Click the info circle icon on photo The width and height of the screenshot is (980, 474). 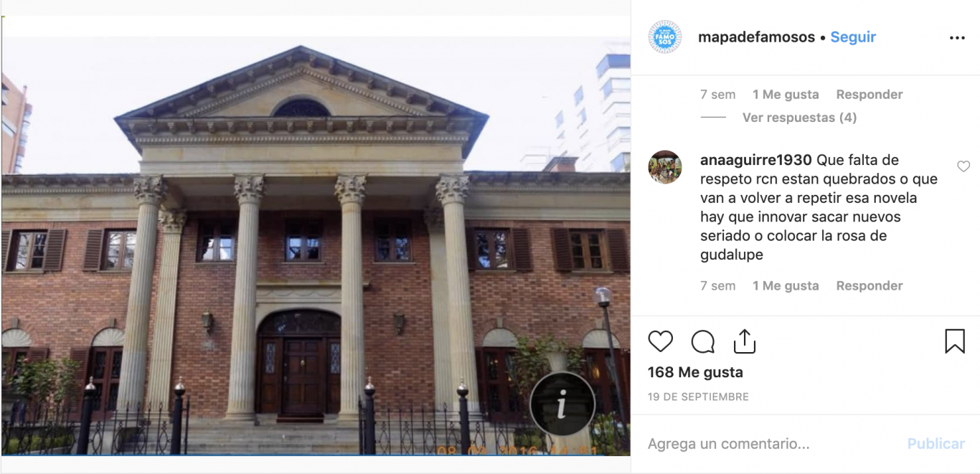click(x=562, y=404)
